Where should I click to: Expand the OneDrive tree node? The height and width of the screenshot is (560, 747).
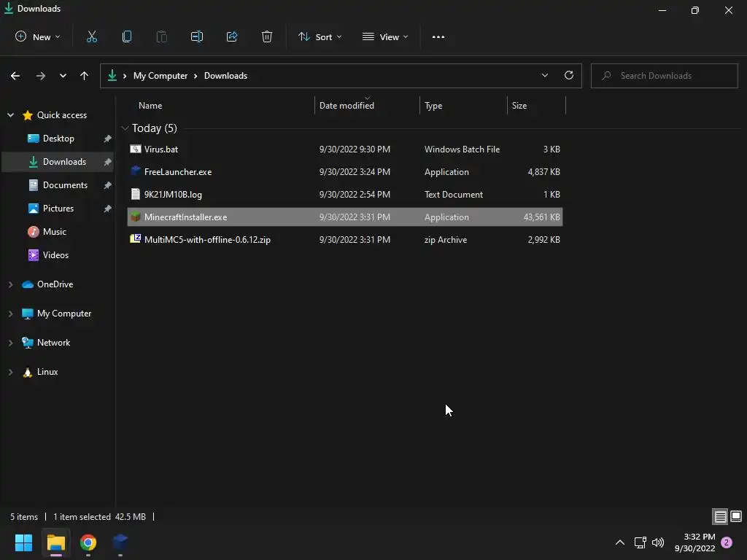coord(10,284)
